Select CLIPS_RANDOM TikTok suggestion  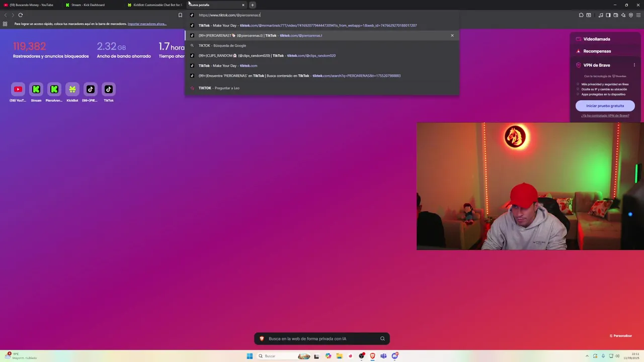pos(322,55)
